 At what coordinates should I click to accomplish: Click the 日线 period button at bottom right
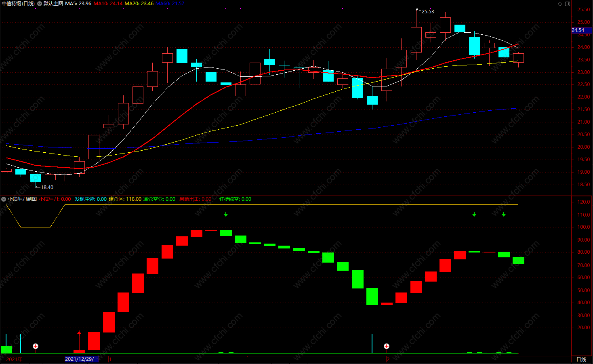(x=581, y=359)
